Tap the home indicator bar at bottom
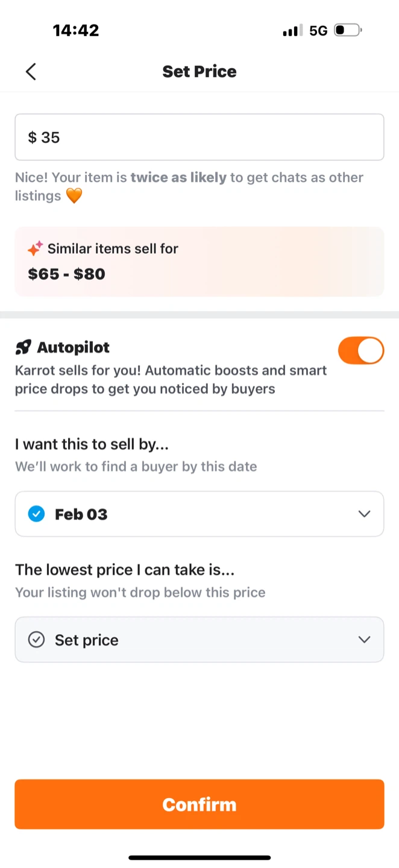The image size is (399, 868). pos(199,857)
